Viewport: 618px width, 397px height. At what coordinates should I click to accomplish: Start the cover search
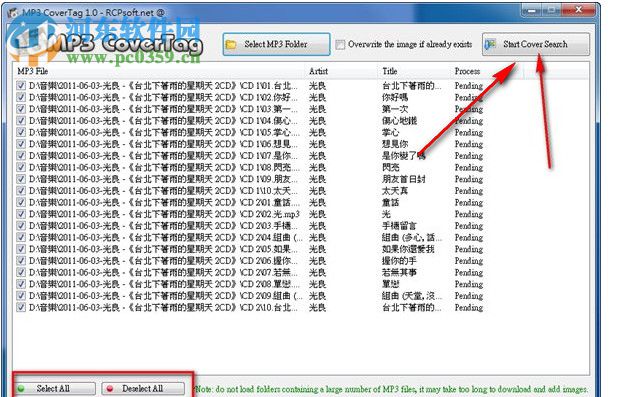[x=536, y=44]
